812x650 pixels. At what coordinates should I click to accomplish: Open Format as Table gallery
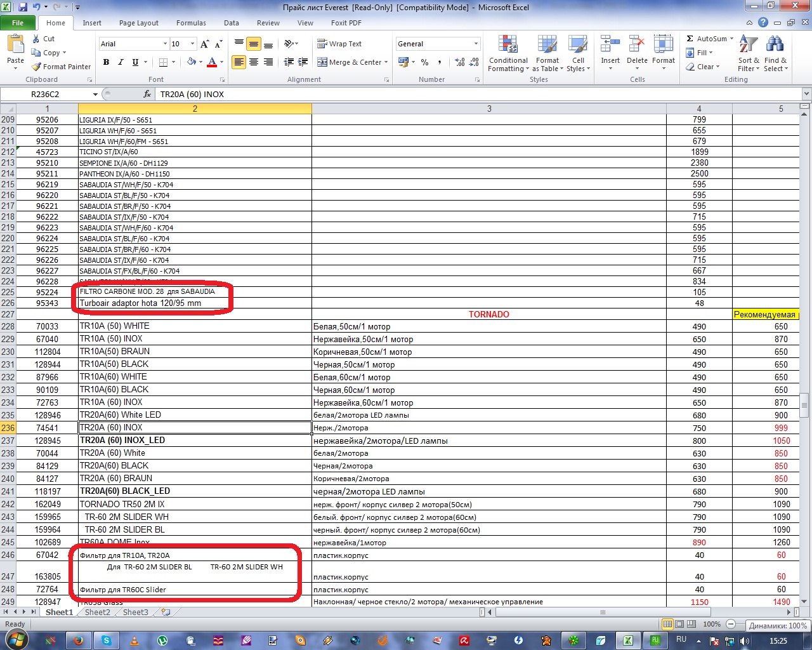[x=547, y=53]
